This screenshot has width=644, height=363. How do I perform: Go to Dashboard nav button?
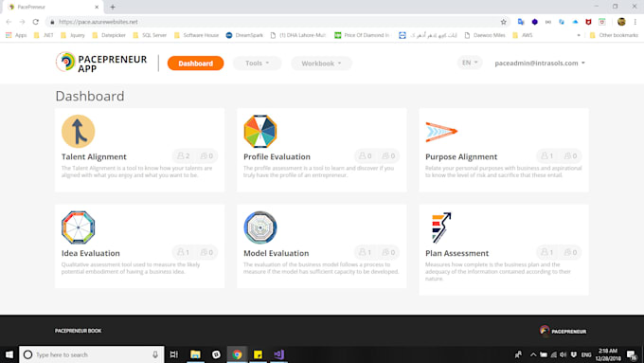[x=195, y=64]
